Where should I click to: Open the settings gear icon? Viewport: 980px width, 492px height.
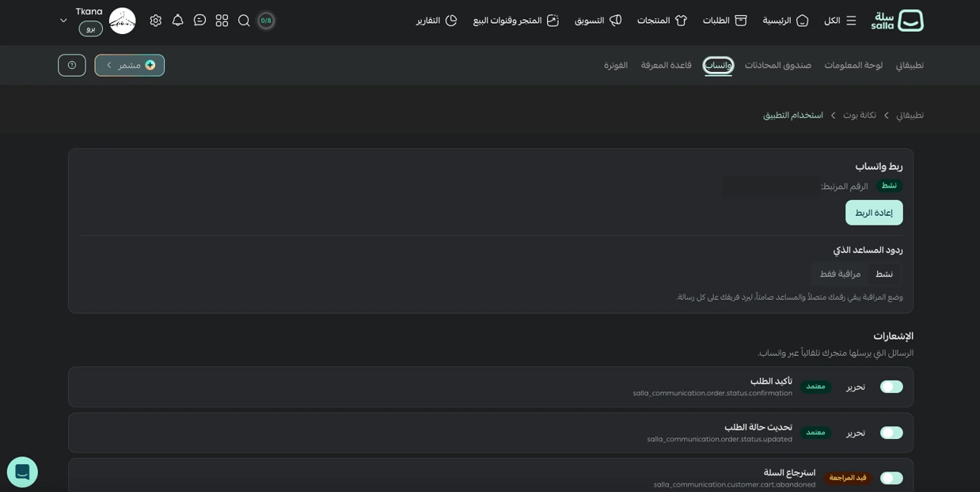point(155,21)
